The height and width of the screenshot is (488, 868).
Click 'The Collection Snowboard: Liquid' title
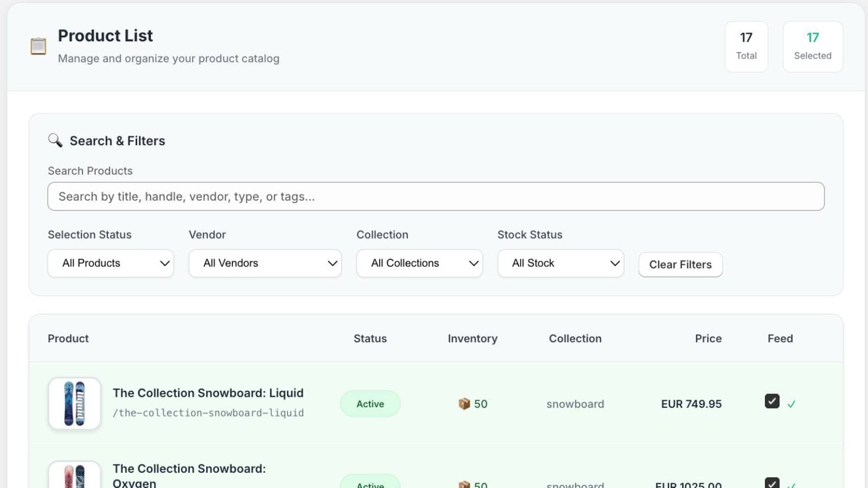click(208, 393)
